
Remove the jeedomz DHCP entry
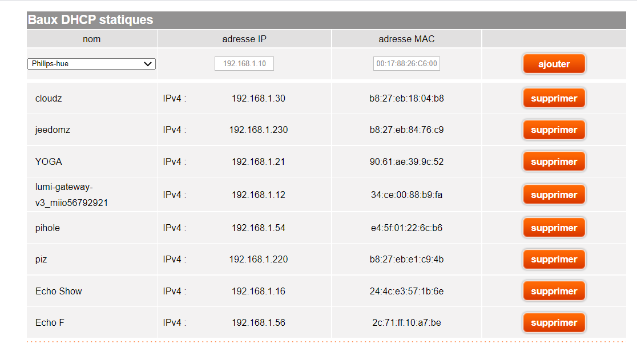554,130
